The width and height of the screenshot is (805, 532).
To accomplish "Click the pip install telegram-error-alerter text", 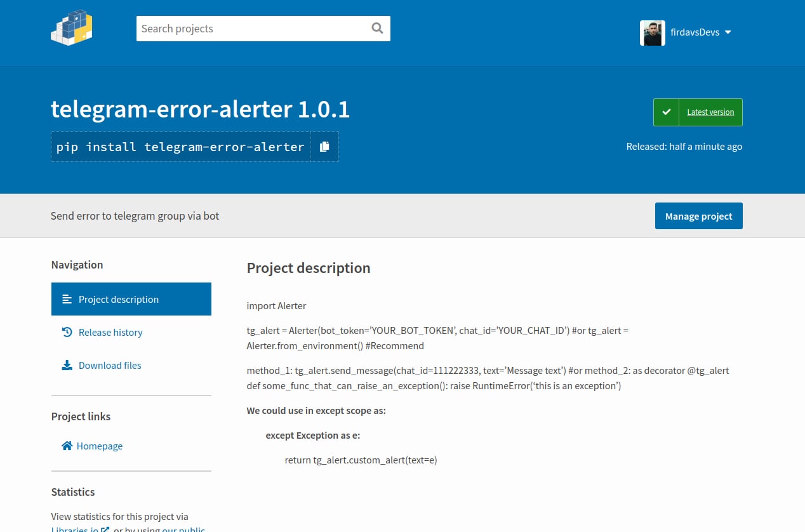I will [x=180, y=147].
